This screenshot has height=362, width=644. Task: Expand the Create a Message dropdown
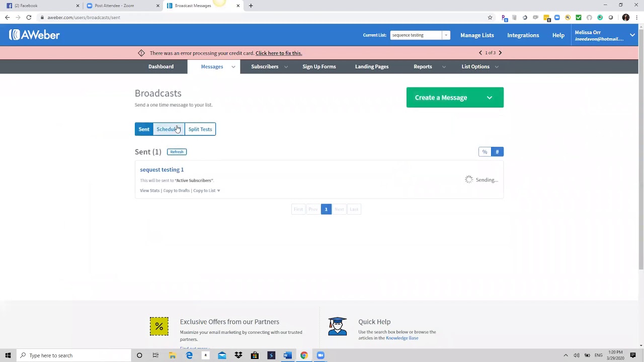coord(489,98)
